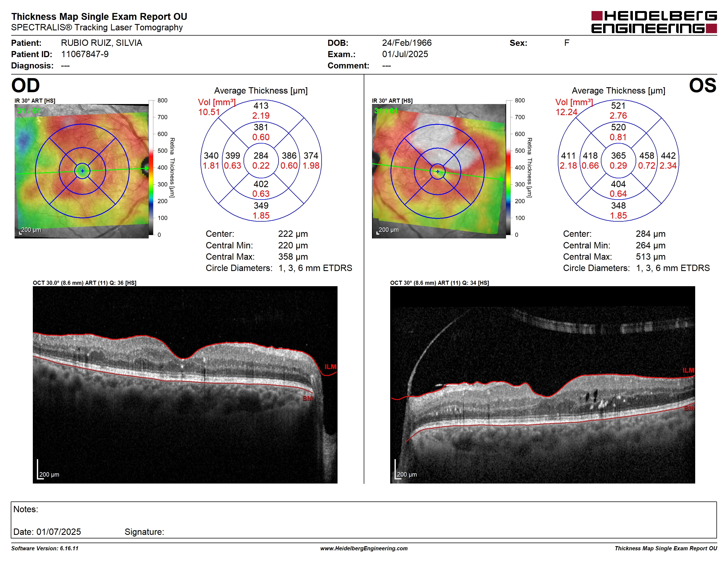The height and width of the screenshot is (563, 728).
Task: Open the OD infrared fundus thickness map
Action: (82, 171)
